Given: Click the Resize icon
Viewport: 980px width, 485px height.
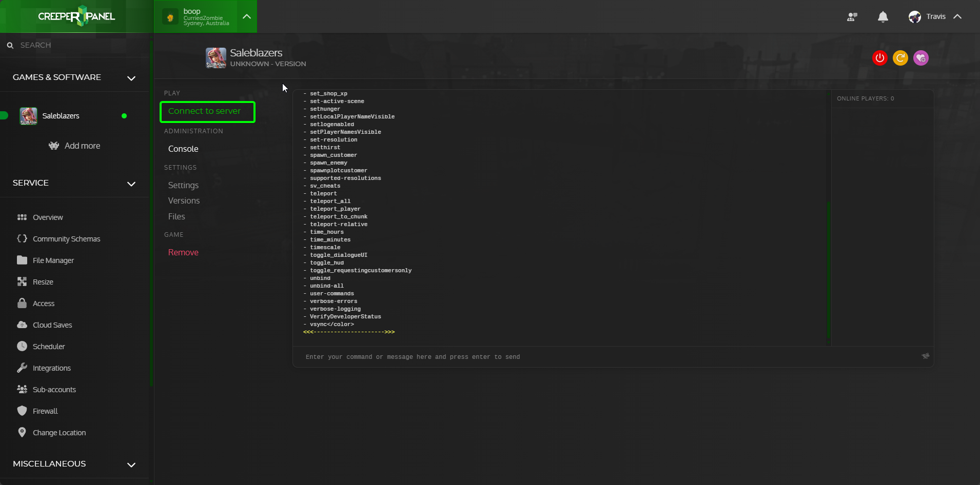Looking at the screenshot, I should (22, 281).
